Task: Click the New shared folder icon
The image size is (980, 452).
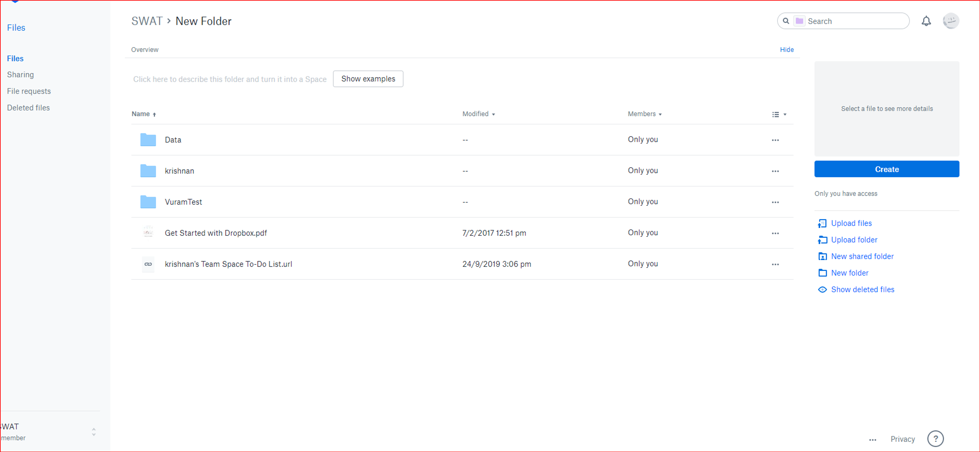Action: coord(822,256)
